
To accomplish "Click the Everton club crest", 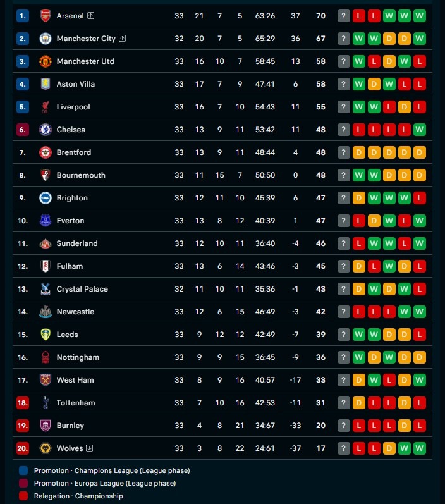I will 46,221.
